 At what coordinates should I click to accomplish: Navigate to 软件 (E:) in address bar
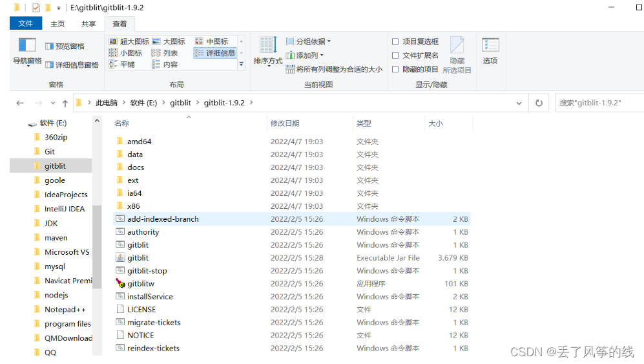(x=143, y=103)
